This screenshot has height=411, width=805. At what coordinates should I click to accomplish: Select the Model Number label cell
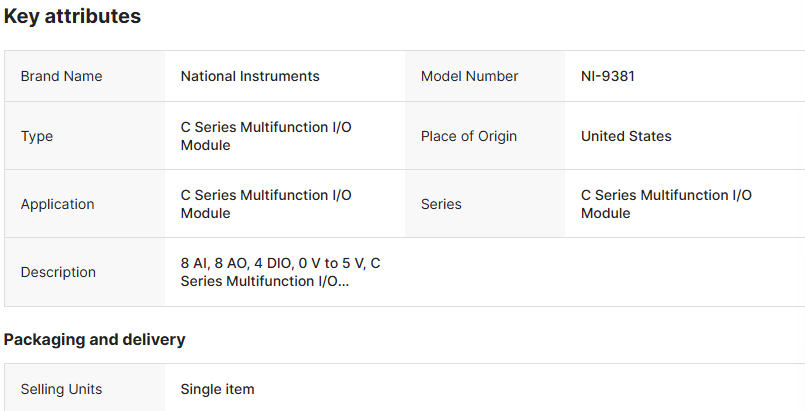coord(469,76)
